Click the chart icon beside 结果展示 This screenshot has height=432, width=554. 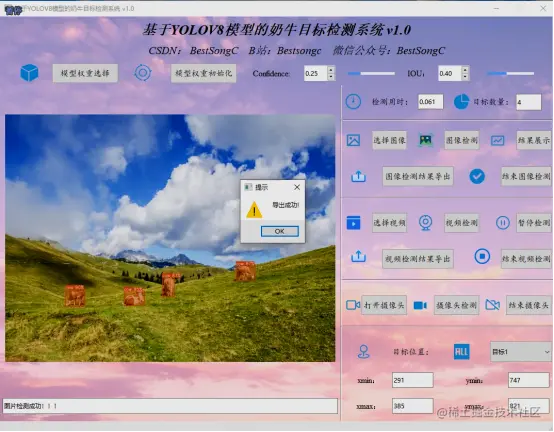pos(497,141)
